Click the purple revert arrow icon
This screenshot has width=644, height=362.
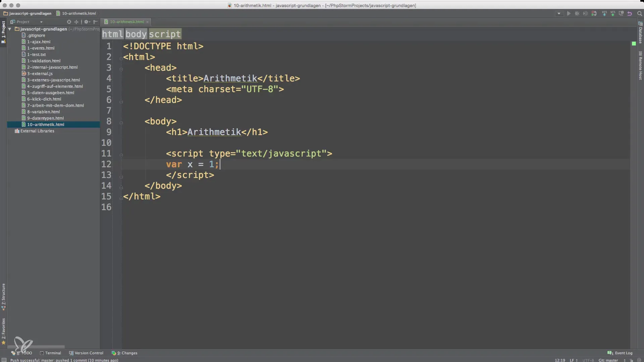pyautogui.click(x=630, y=14)
